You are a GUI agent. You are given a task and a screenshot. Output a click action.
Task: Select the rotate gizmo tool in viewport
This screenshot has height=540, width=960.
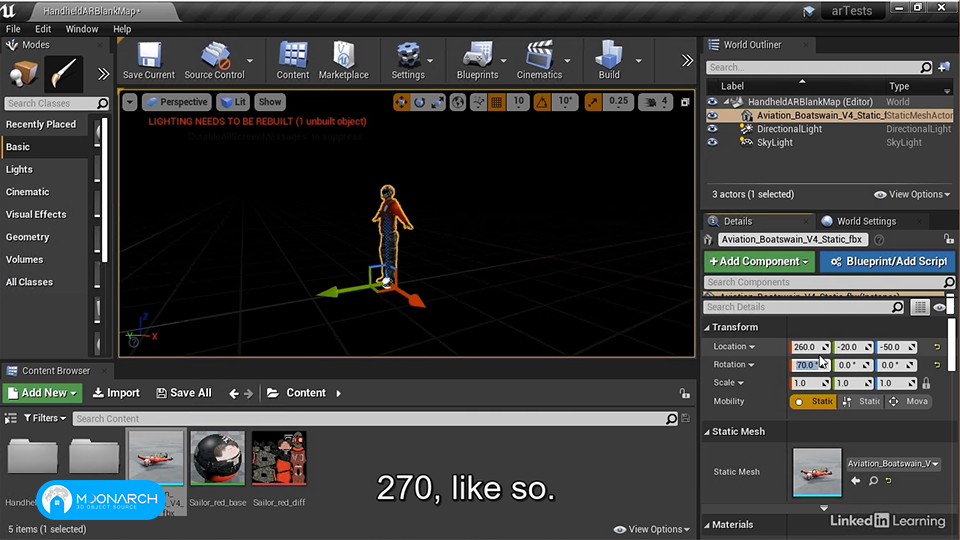[x=419, y=102]
